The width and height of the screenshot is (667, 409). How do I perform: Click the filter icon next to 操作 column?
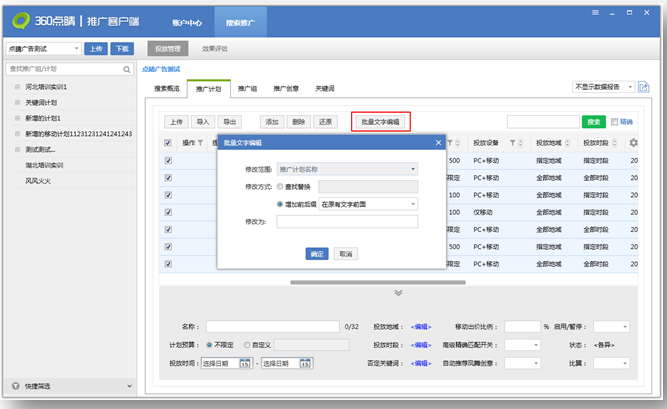(200, 143)
